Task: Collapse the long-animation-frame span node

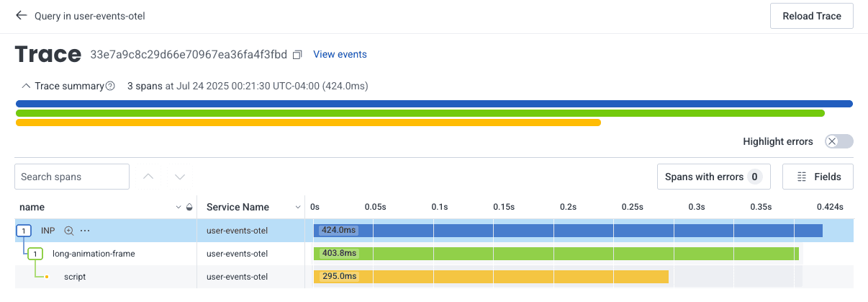Action: pos(35,254)
